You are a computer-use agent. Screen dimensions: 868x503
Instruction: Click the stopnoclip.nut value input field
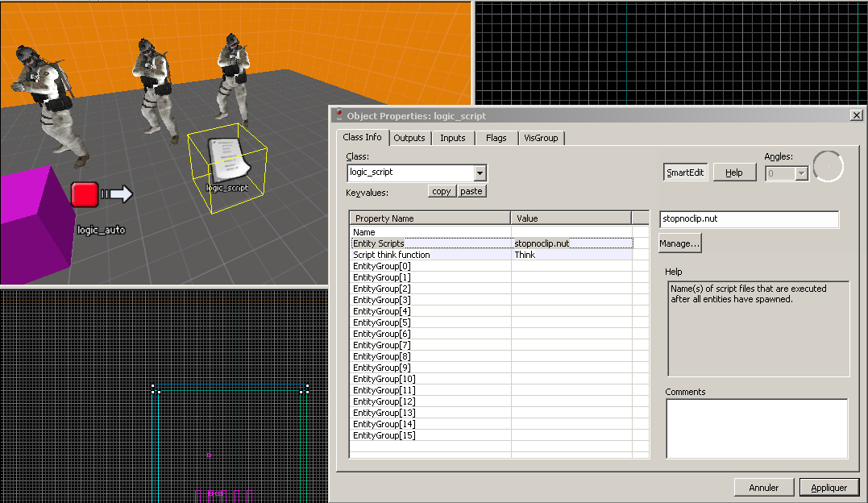click(x=749, y=219)
